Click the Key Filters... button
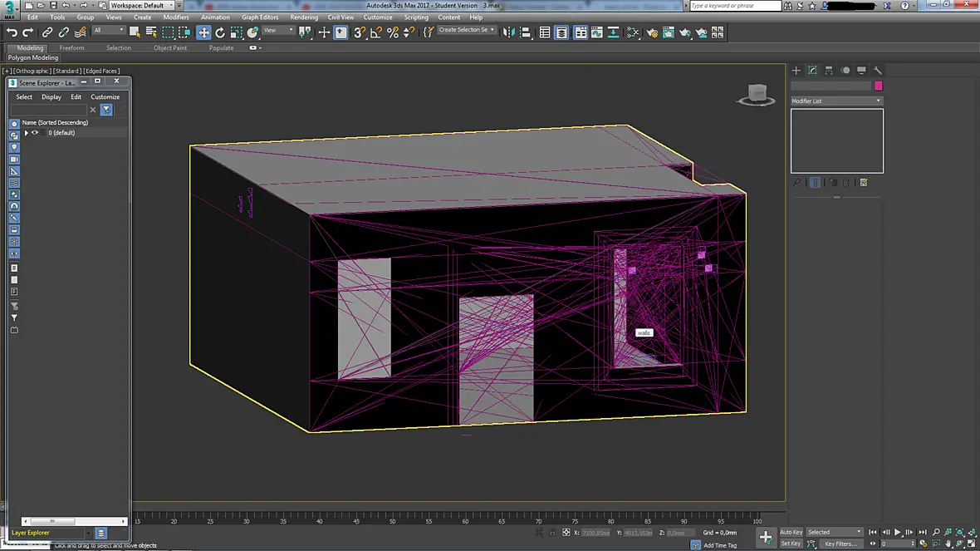This screenshot has width=980, height=551. pos(840,544)
